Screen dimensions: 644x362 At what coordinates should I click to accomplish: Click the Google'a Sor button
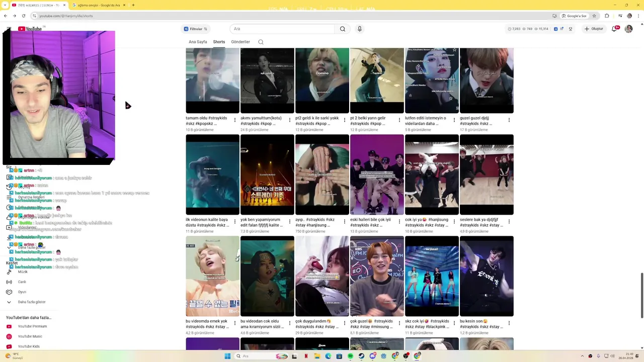(574, 16)
